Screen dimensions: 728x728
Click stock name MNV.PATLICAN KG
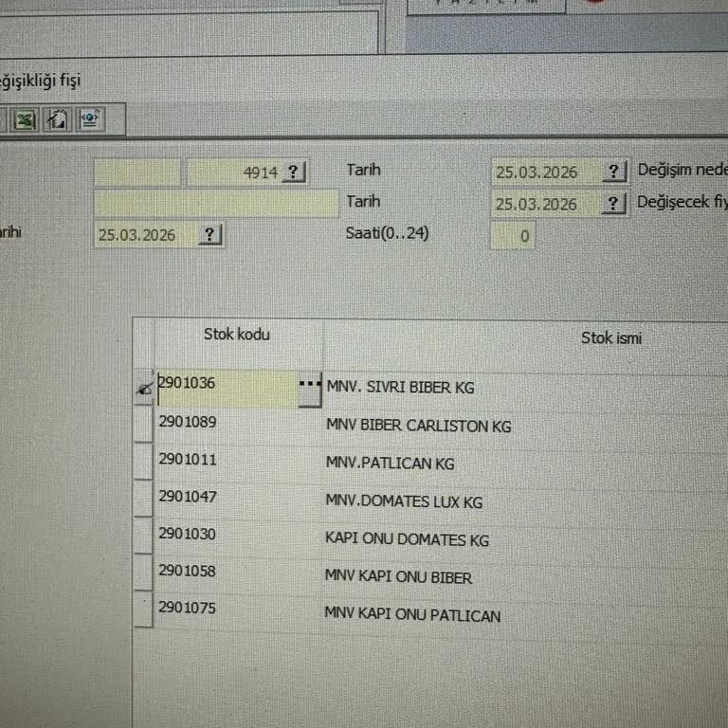(x=390, y=464)
